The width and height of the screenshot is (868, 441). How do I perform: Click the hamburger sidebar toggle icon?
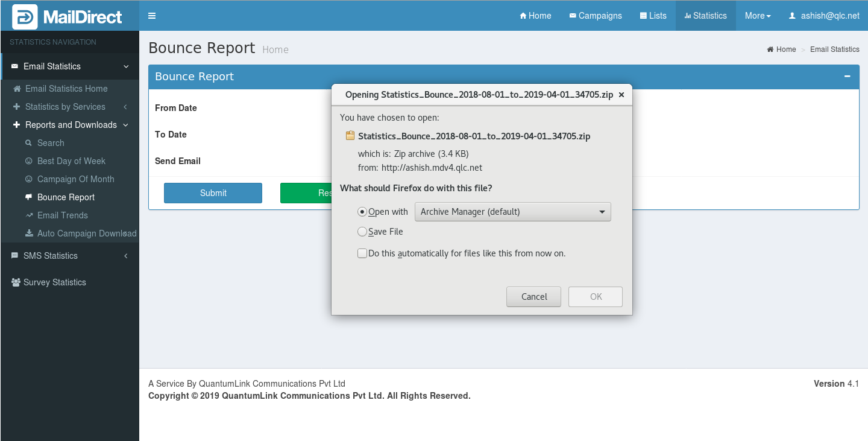(x=152, y=16)
